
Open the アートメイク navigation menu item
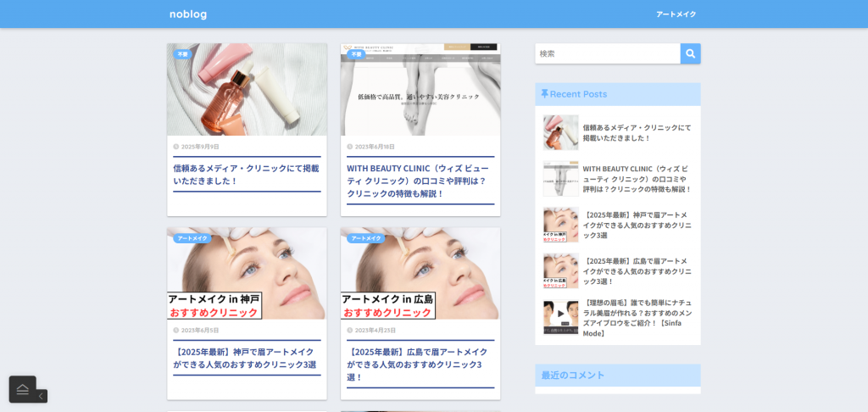pyautogui.click(x=676, y=14)
